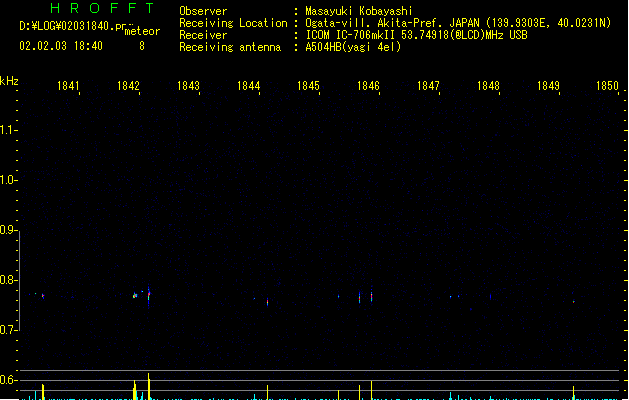Click the Observer field label

tap(203, 11)
